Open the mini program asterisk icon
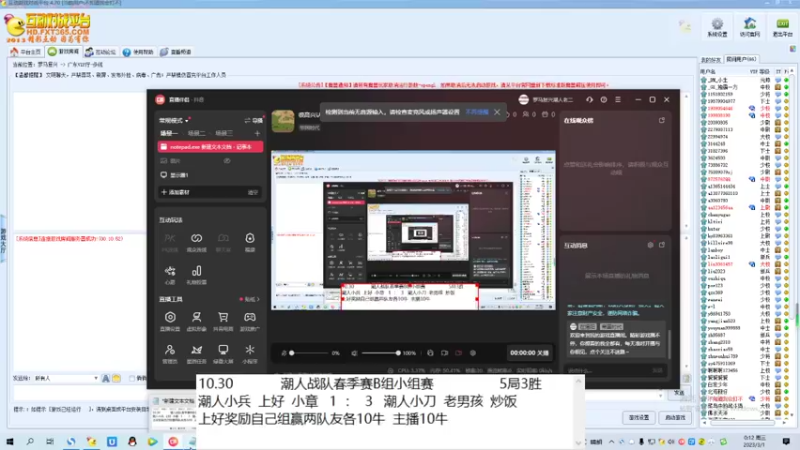The image size is (800, 450). pos(249,350)
